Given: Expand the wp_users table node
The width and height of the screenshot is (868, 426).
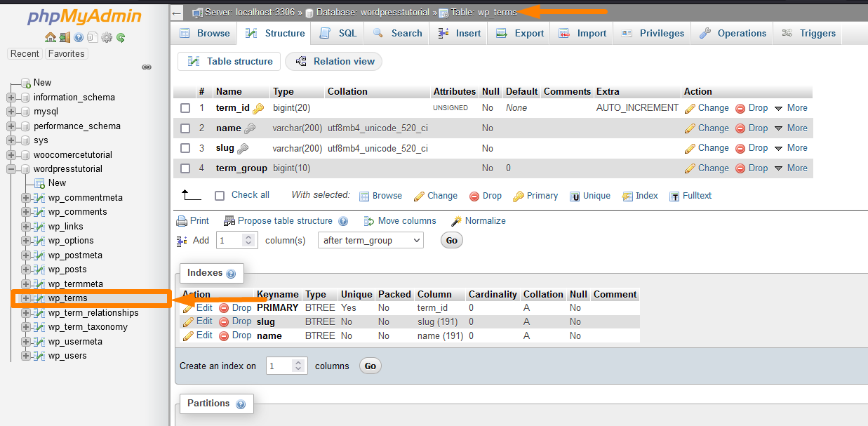Looking at the screenshot, I should [26, 356].
